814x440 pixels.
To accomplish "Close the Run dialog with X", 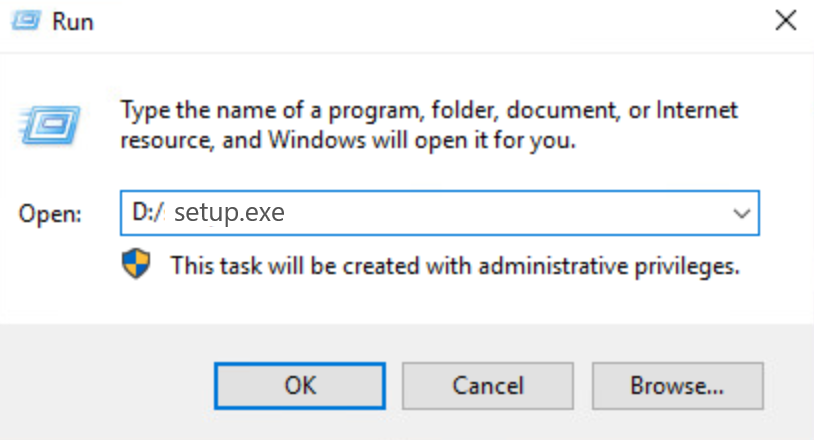I will tap(786, 21).
